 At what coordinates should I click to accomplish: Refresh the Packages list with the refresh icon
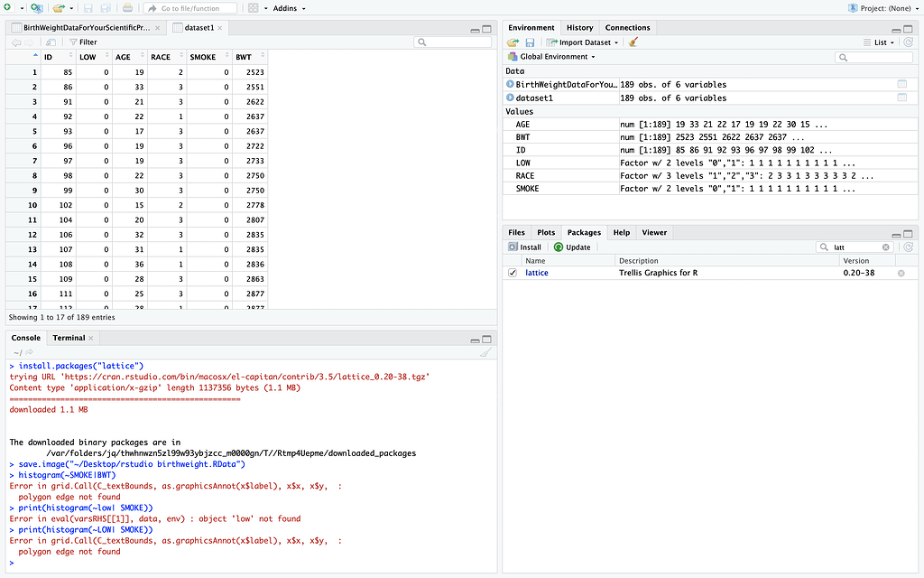click(910, 247)
